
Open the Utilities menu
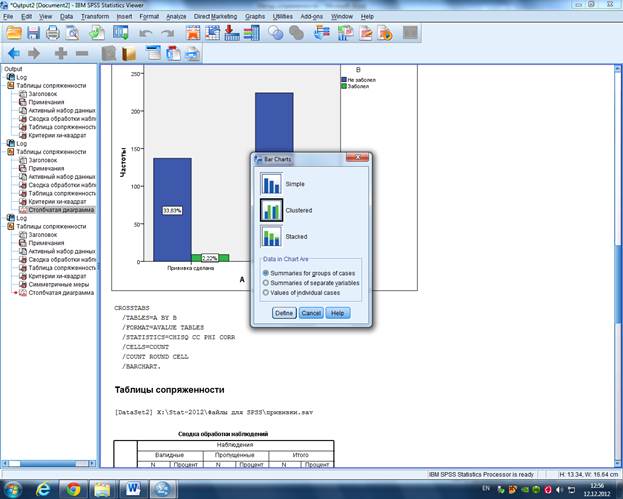click(x=282, y=16)
